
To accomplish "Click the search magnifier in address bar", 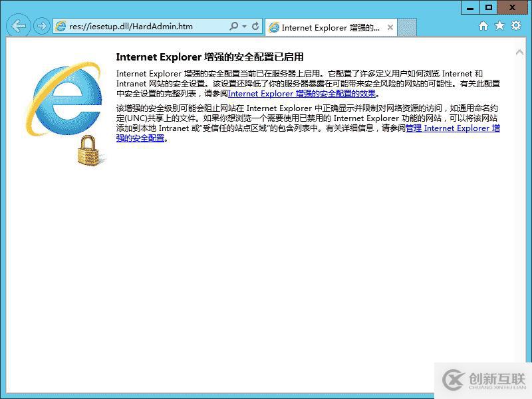I will coord(234,26).
